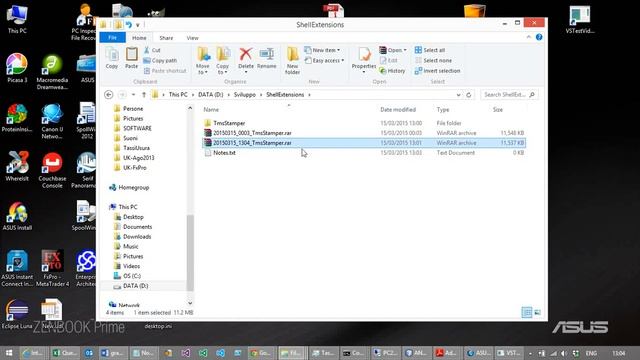Select the Notes.txt file
Screen dimensions: 640x360
pos(224,153)
